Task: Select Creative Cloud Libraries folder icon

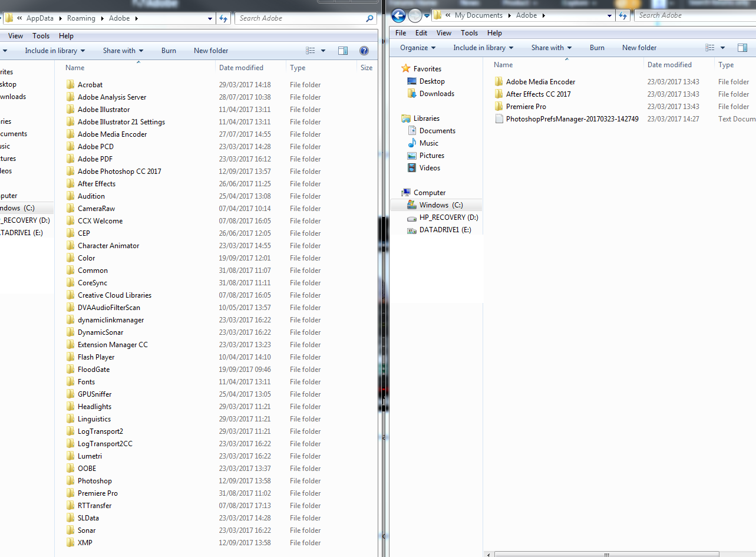Action: (71, 295)
